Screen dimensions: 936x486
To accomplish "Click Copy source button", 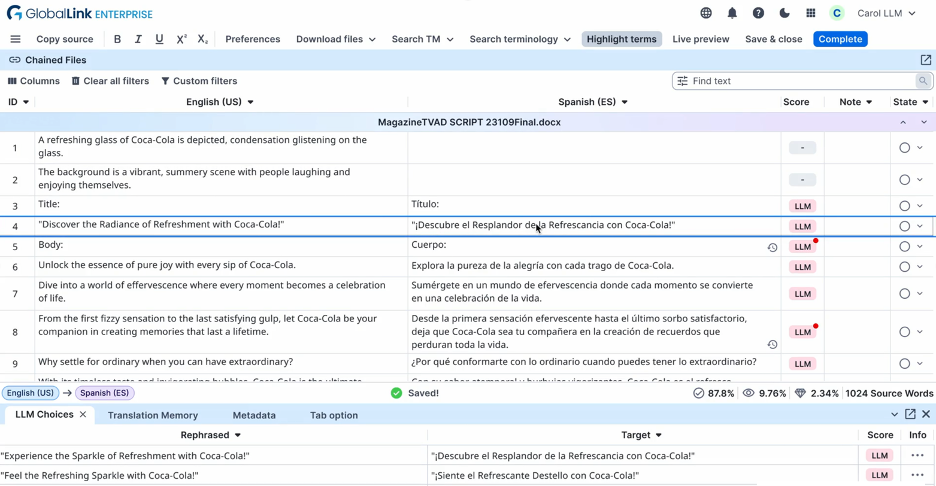I will coord(64,39).
